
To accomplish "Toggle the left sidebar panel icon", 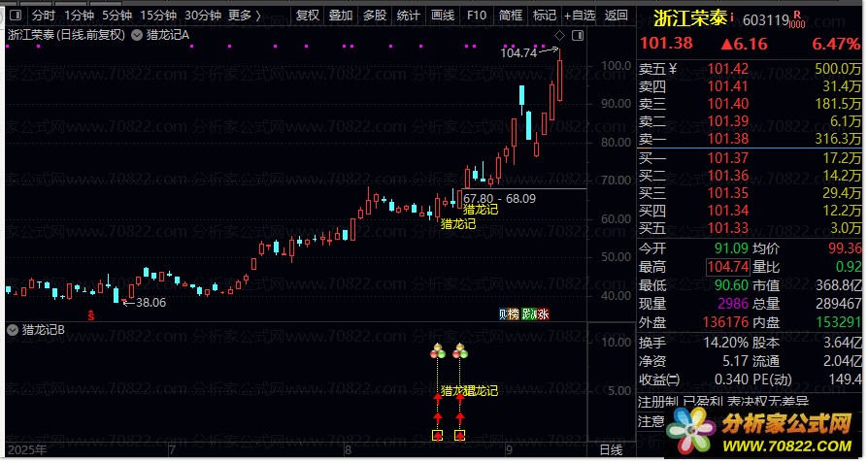I will pyautogui.click(x=16, y=15).
